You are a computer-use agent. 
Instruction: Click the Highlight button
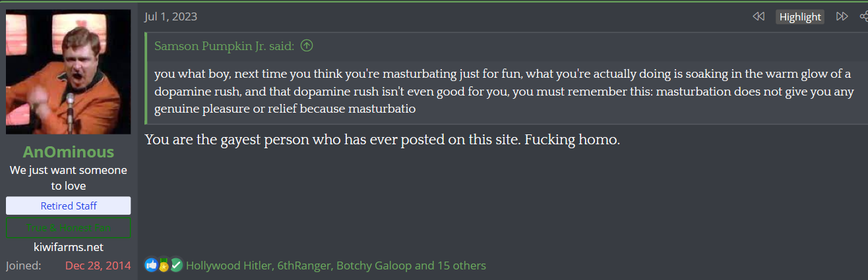(x=800, y=17)
